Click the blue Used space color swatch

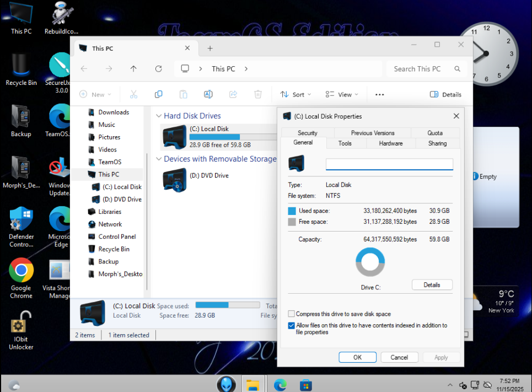click(292, 211)
